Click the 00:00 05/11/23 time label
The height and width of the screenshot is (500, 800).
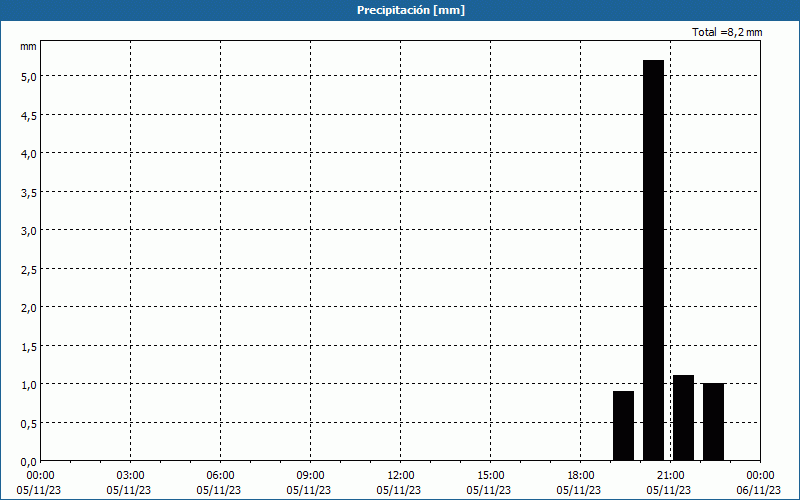tap(39, 483)
